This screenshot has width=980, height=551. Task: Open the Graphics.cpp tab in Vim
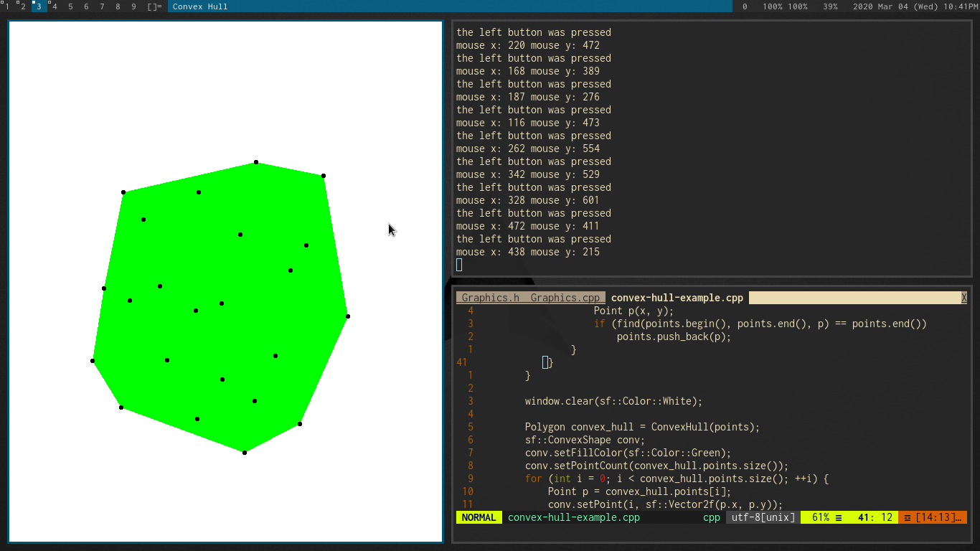(x=565, y=298)
